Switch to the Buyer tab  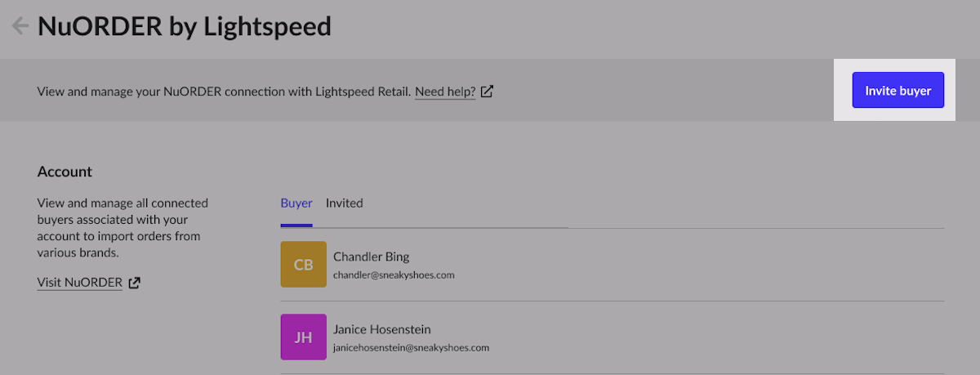(296, 203)
